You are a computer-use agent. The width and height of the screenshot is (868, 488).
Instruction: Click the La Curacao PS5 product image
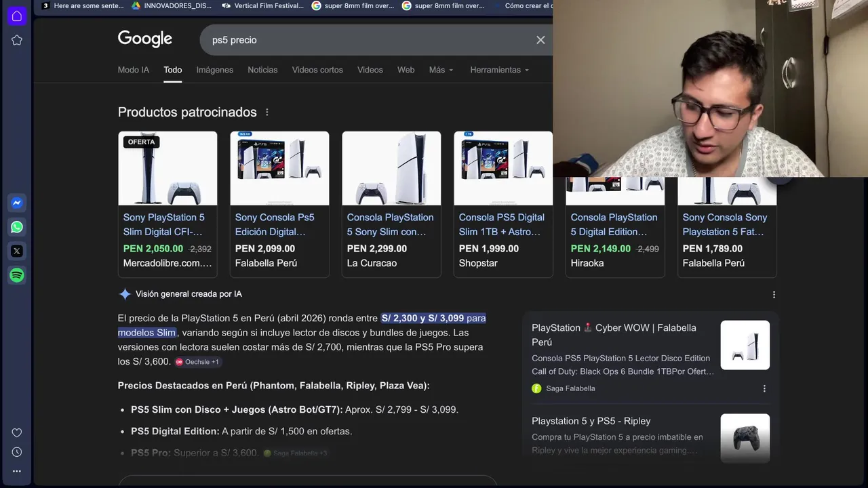coord(391,168)
